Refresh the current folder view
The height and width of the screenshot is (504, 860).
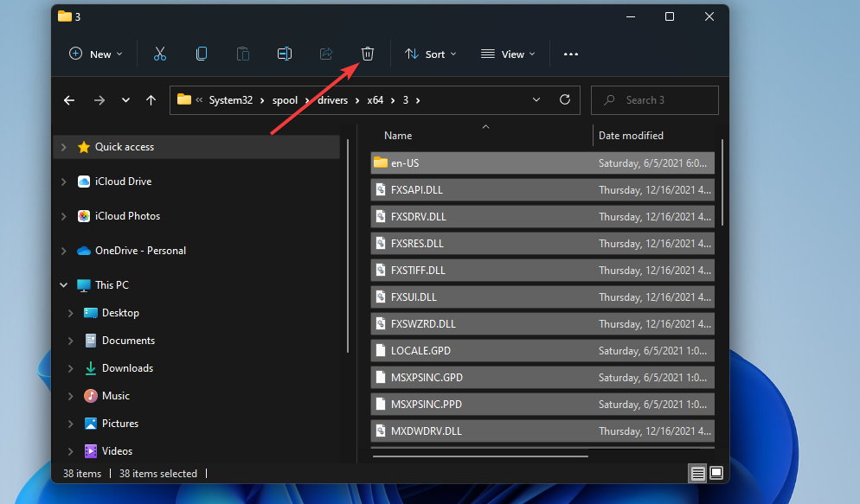click(565, 100)
